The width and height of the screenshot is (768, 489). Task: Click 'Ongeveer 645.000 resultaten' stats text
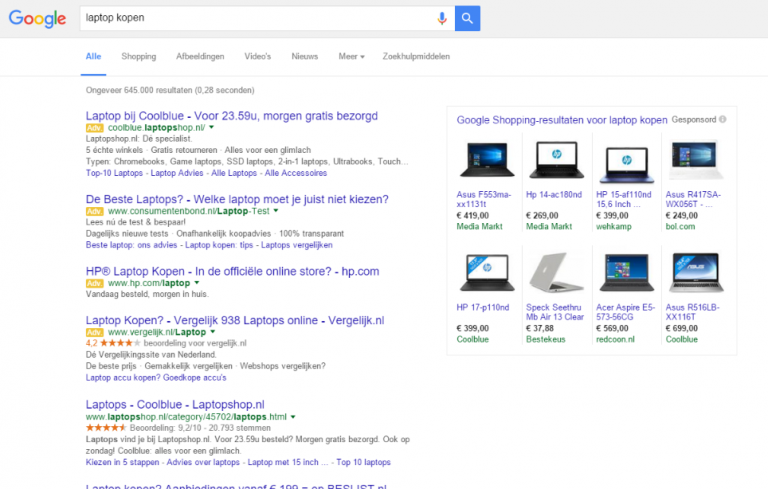tap(170, 90)
